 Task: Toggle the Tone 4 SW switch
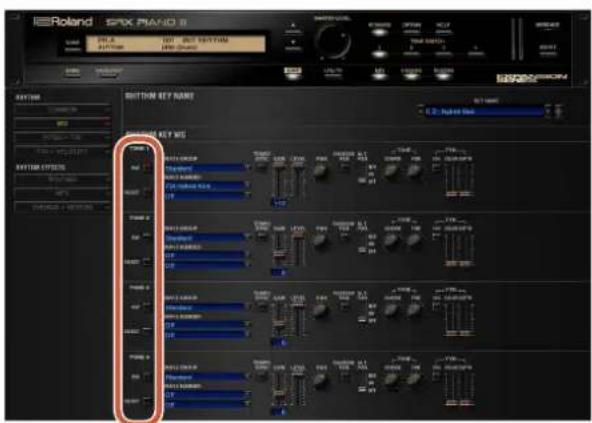coord(147,376)
